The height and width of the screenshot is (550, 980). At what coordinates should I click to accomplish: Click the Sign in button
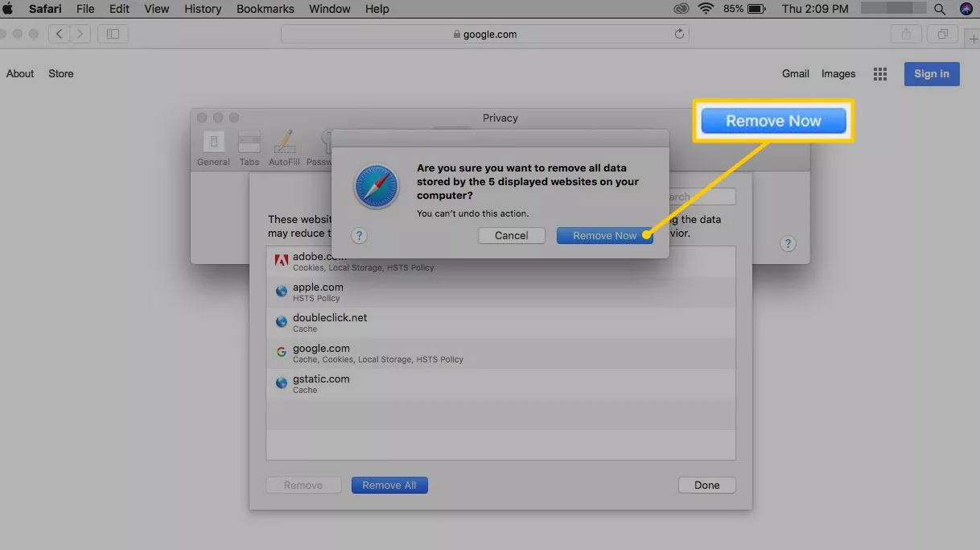pos(931,73)
